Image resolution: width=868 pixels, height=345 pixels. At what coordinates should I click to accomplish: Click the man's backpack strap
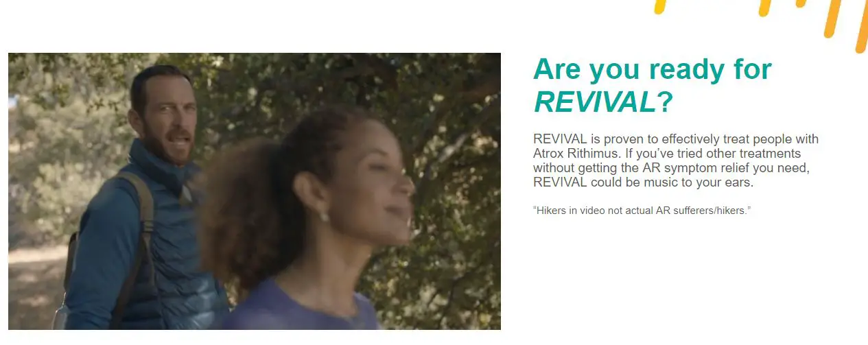coord(142,226)
